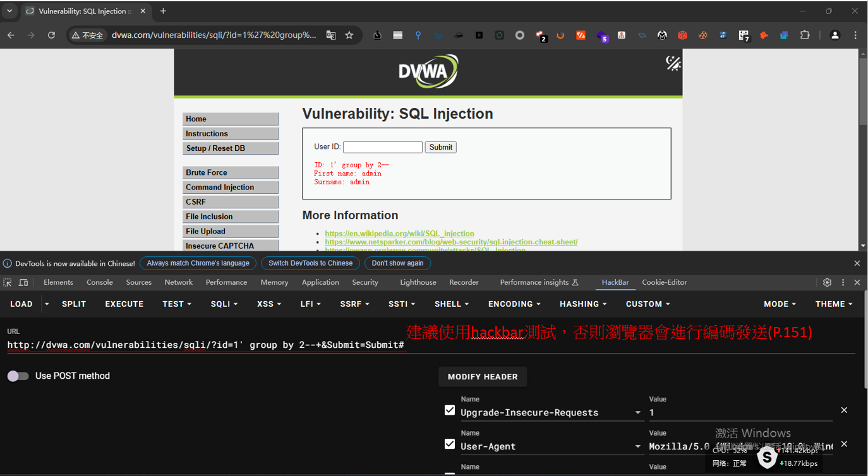Open the new tab plus button
Image resolution: width=868 pixels, height=476 pixels.
[x=163, y=11]
